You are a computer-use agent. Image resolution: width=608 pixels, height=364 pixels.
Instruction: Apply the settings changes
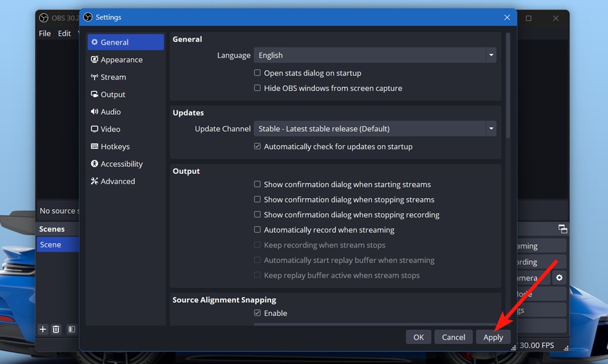[492, 337]
